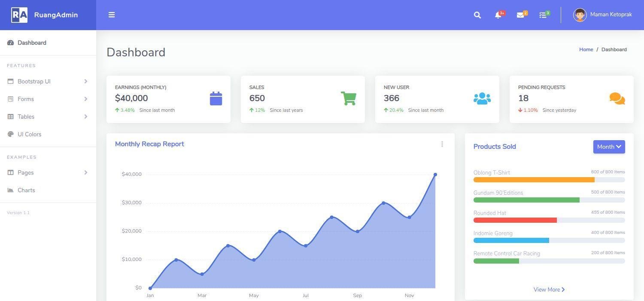This screenshot has width=644, height=301.
Task: Open search with the magnifier icon
Action: coord(477,15)
